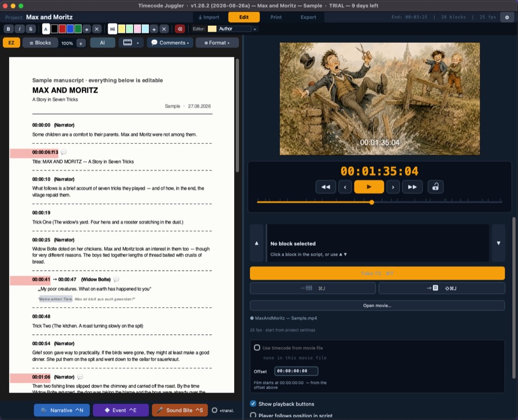Click the Offset timecode field

(296, 371)
